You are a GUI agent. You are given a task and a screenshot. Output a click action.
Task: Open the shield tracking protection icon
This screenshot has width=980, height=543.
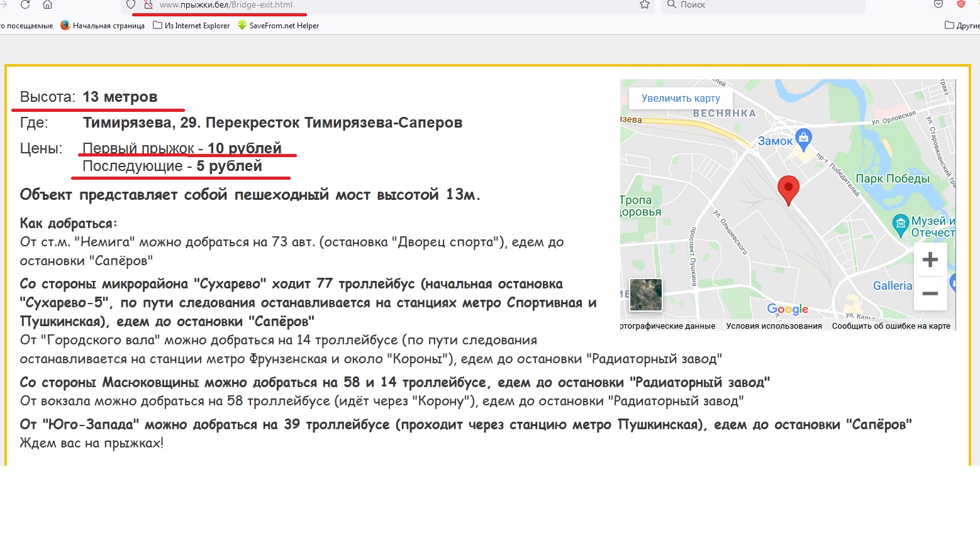[x=131, y=4]
